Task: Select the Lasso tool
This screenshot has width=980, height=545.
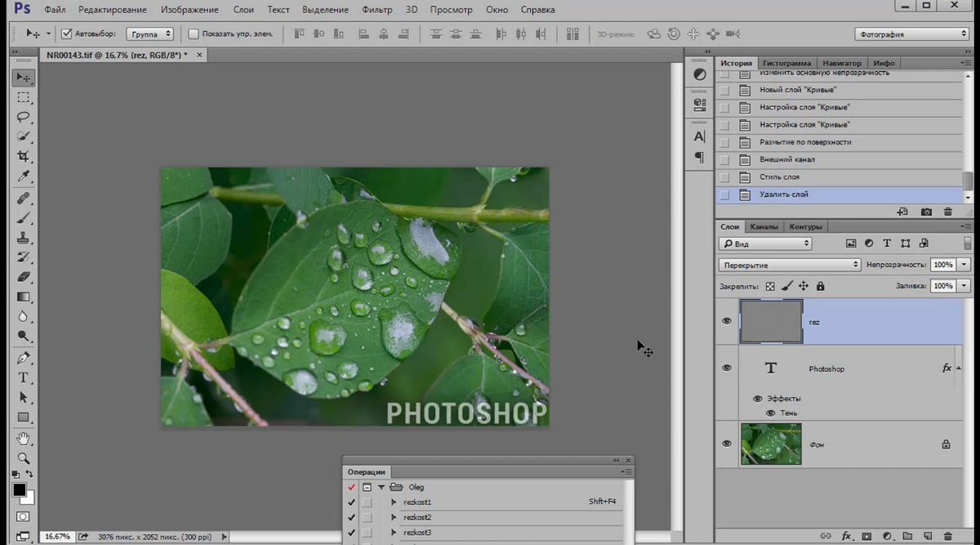Action: click(23, 117)
